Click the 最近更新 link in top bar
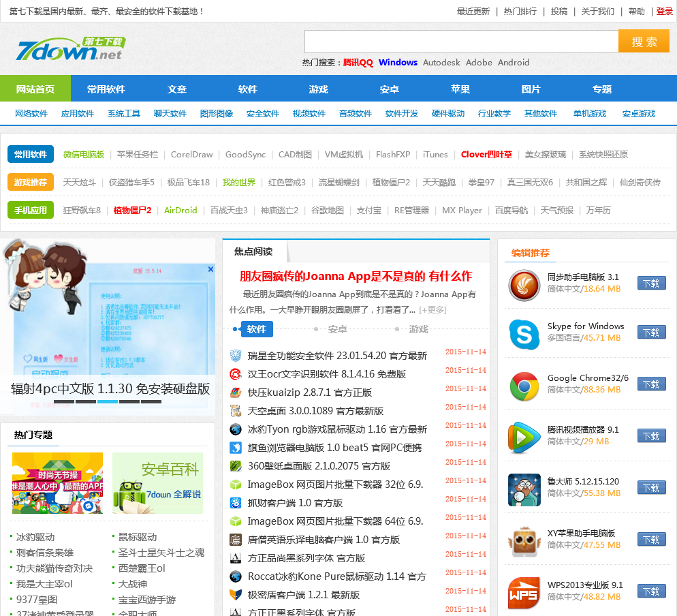 473,11
